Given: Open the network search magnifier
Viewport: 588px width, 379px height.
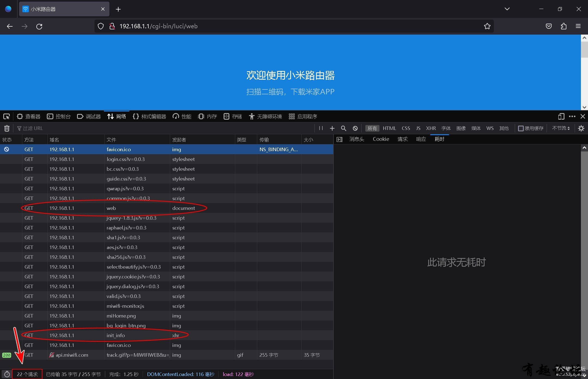Looking at the screenshot, I should (x=344, y=128).
